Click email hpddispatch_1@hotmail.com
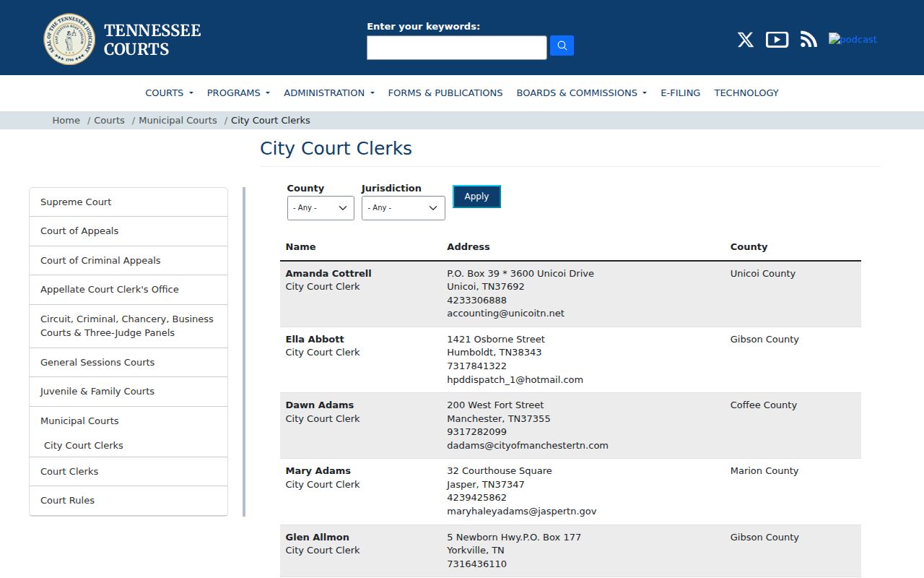 [515, 380]
